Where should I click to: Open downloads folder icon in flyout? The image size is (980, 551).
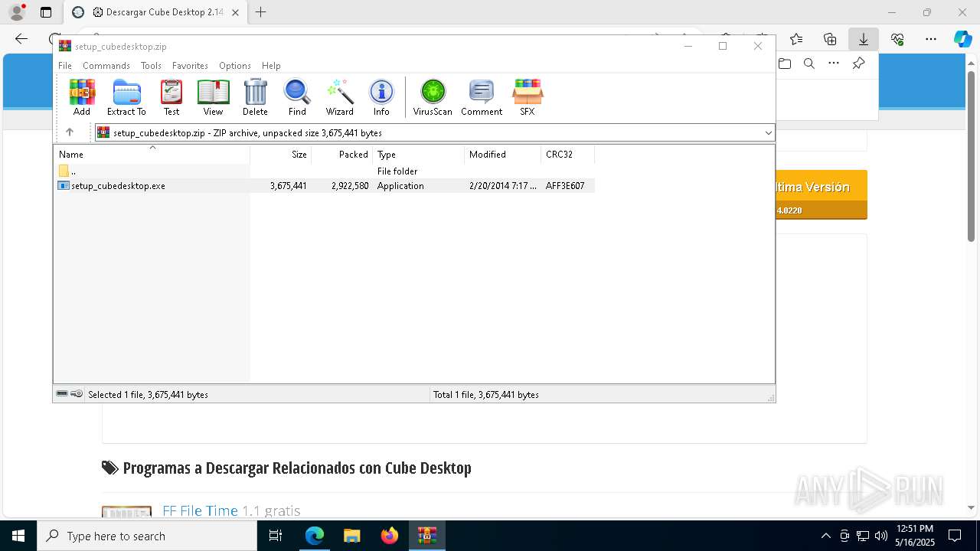click(785, 64)
